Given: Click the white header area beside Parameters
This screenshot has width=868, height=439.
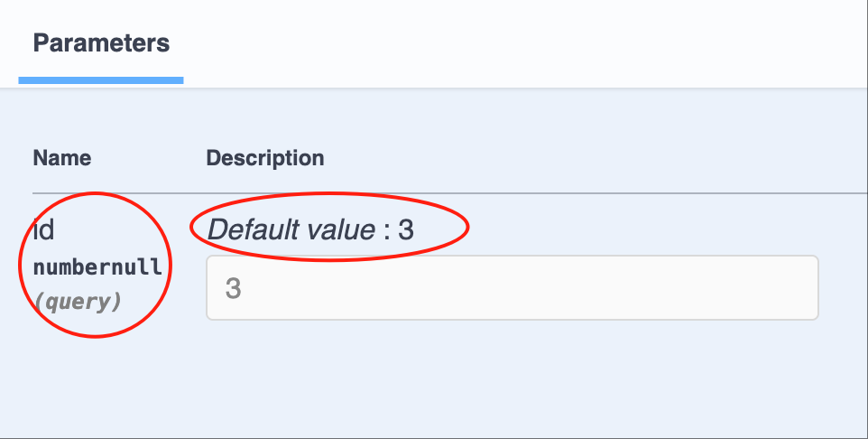Looking at the screenshot, I should 526,43.
